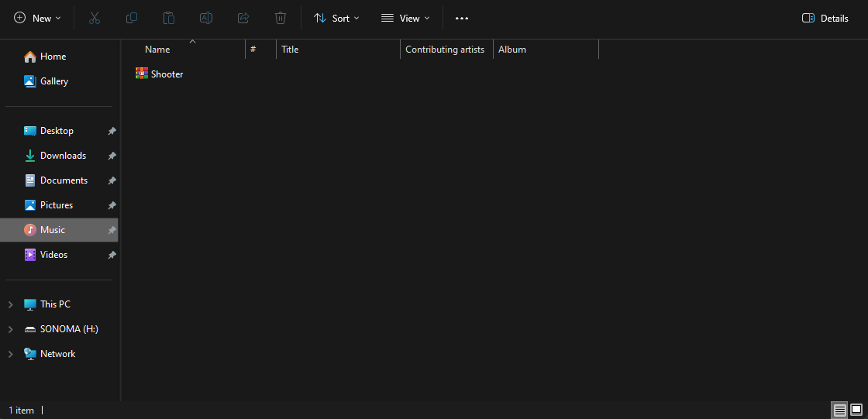This screenshot has width=868, height=419.
Task: Click the Album column header
Action: point(512,50)
